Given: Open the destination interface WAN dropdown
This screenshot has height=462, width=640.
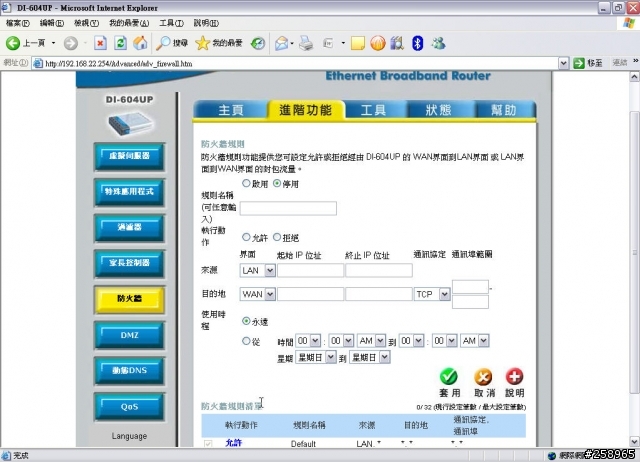Looking at the screenshot, I should point(258,294).
